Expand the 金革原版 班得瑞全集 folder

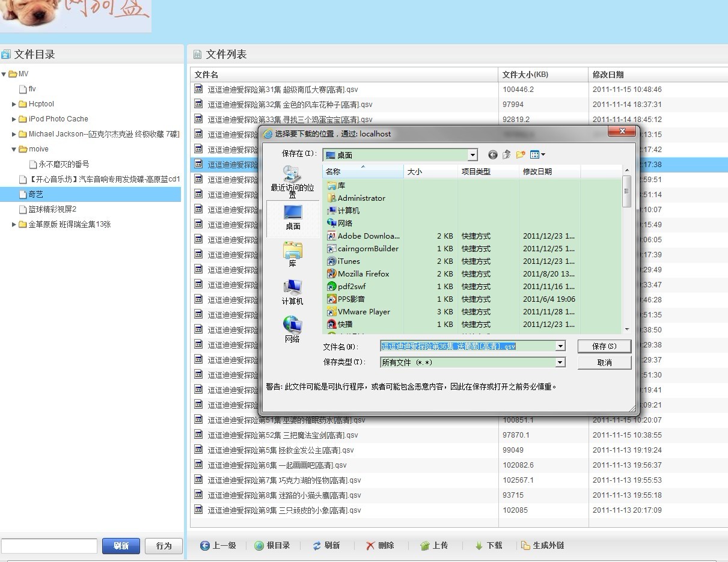click(14, 225)
